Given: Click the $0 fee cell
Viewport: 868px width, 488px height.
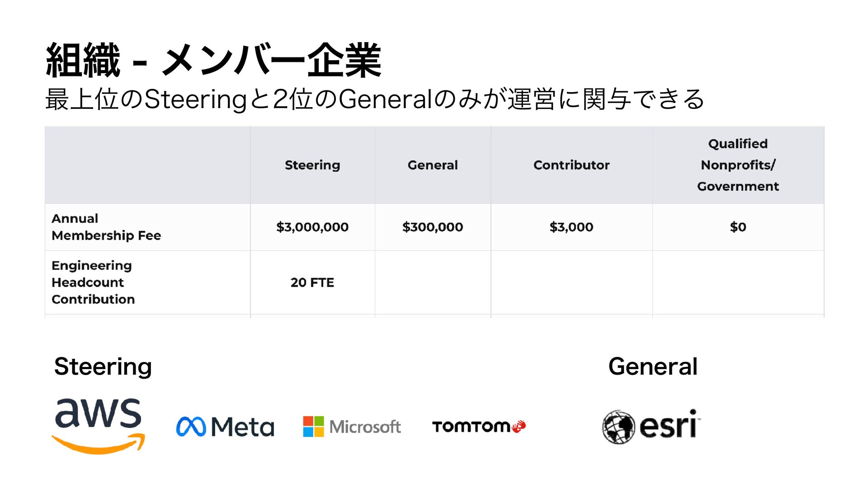Looking at the screenshot, I should coord(738,227).
